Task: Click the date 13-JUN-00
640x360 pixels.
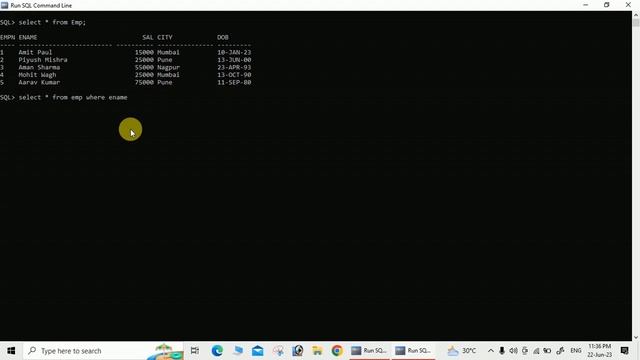Action: pyautogui.click(x=234, y=60)
